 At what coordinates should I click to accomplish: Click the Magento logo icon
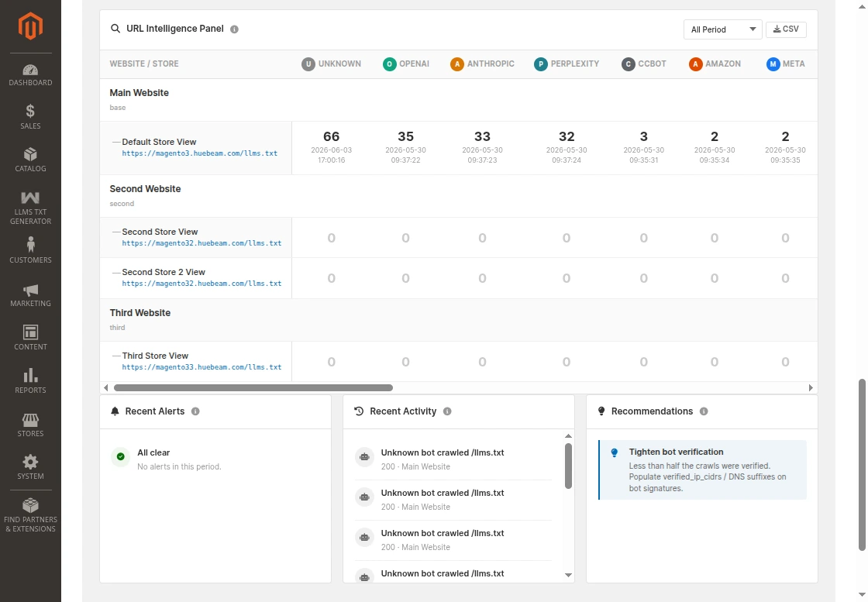pos(30,26)
